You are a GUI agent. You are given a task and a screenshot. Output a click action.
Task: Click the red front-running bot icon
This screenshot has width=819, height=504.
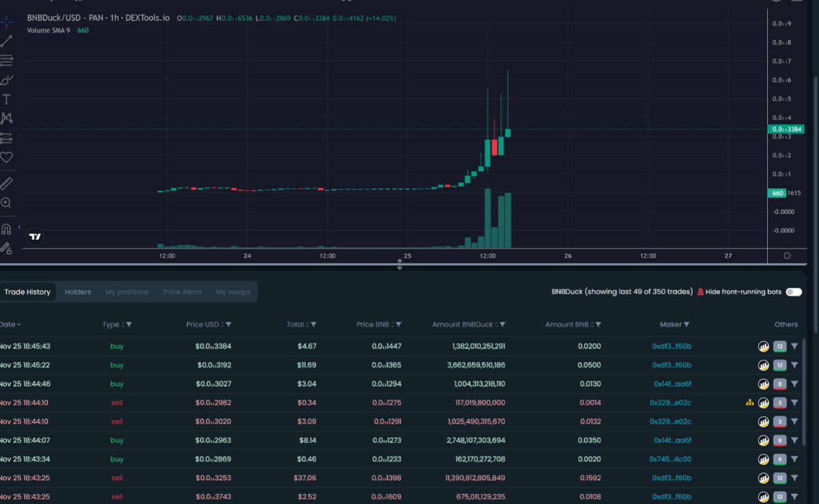[700, 292]
